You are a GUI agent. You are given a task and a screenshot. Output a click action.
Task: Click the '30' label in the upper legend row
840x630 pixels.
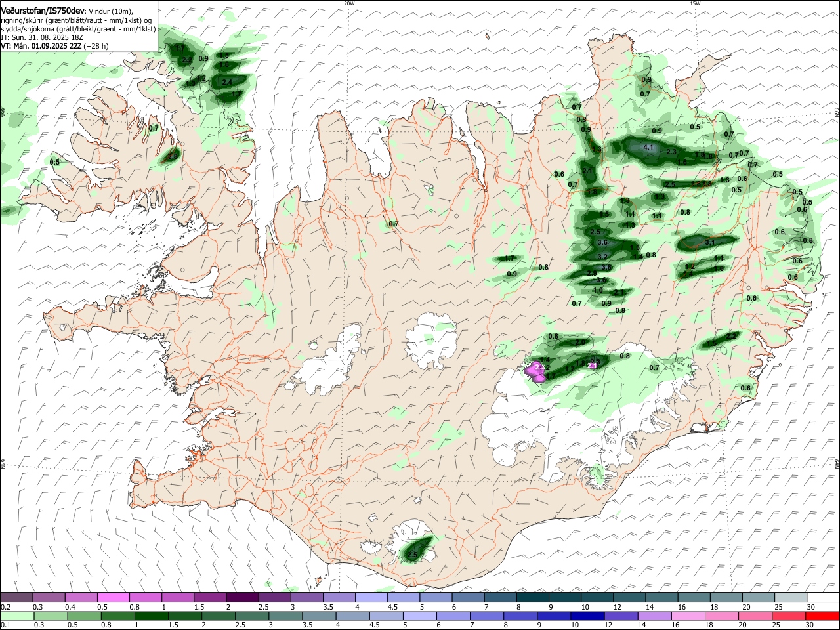coord(811,607)
